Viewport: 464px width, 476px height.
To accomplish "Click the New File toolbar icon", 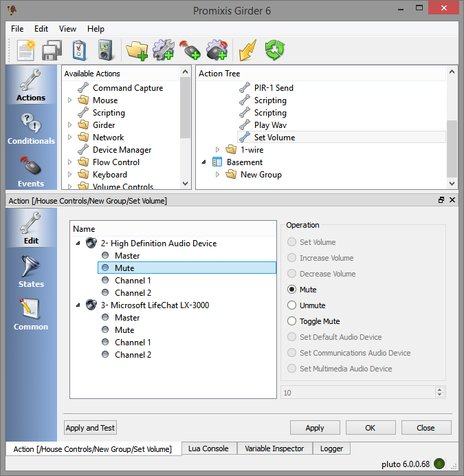I will 26,50.
